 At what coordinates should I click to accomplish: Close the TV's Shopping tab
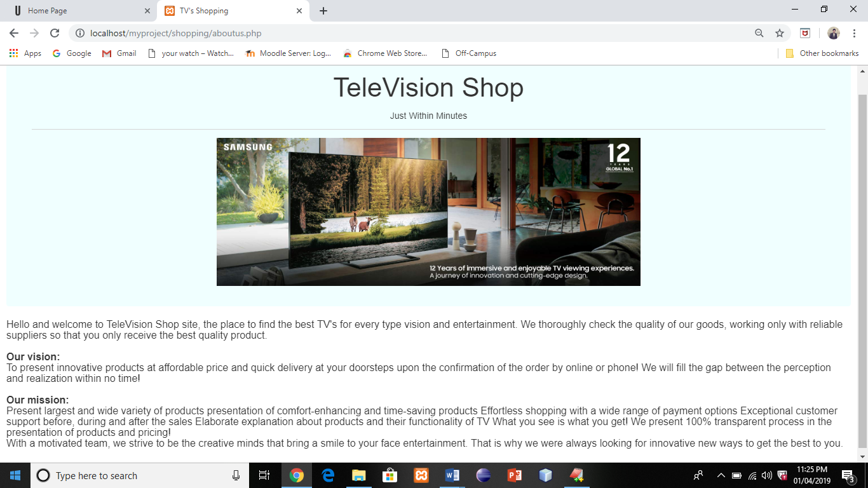(x=299, y=11)
